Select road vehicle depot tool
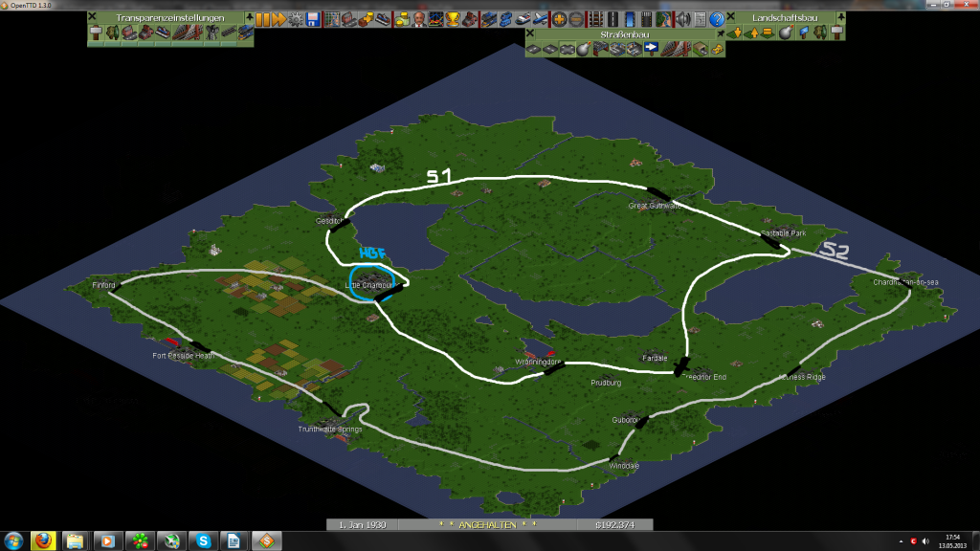Screen dimensions: 980x551 click(601, 49)
